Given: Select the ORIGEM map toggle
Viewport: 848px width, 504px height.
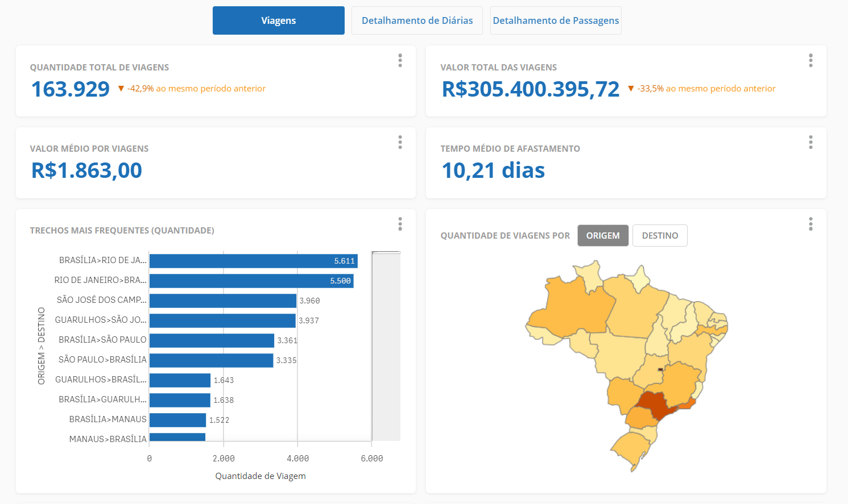Looking at the screenshot, I should 603,235.
